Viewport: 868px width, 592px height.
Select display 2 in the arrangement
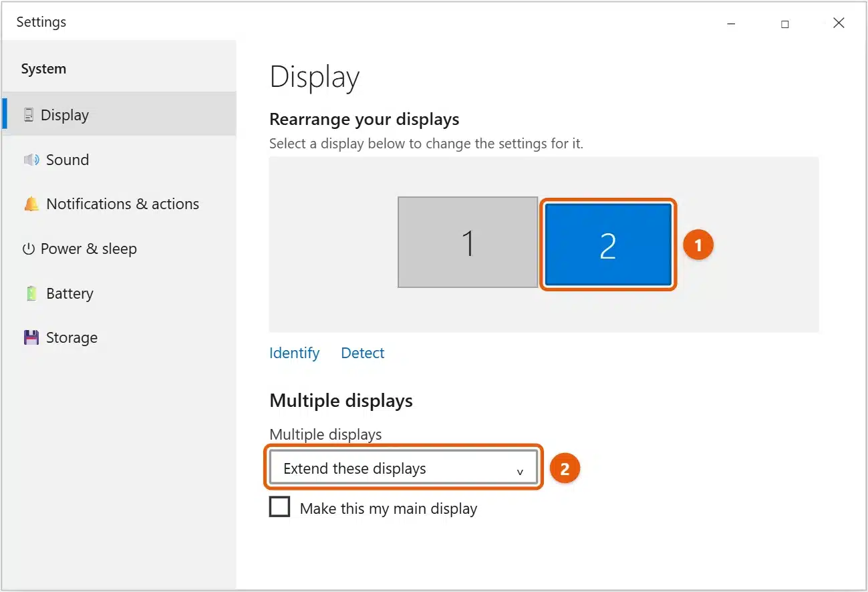[x=608, y=245]
